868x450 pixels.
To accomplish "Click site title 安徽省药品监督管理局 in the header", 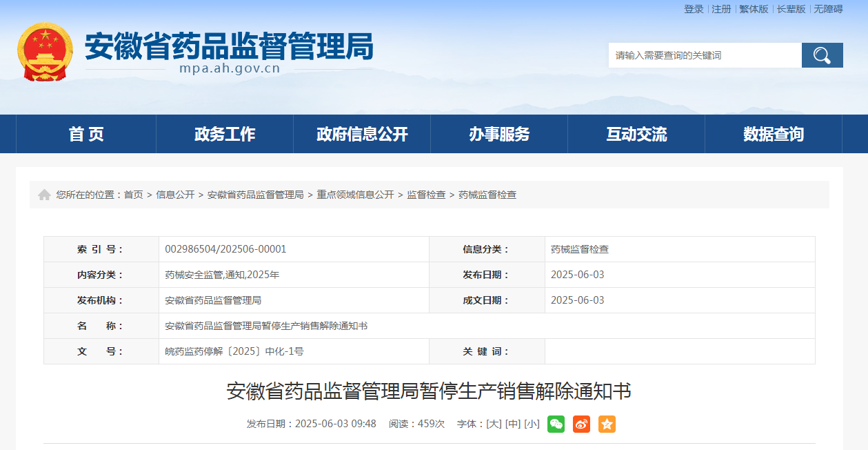I will tap(229, 46).
